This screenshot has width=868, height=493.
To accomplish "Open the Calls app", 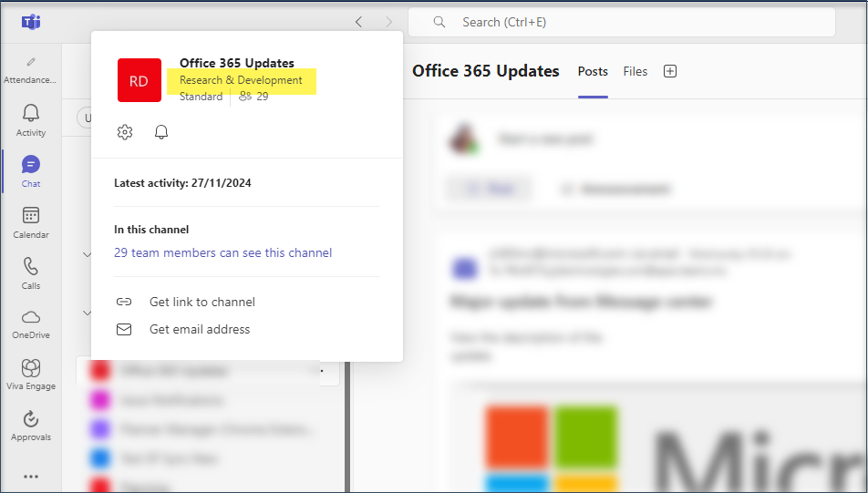I will point(31,272).
